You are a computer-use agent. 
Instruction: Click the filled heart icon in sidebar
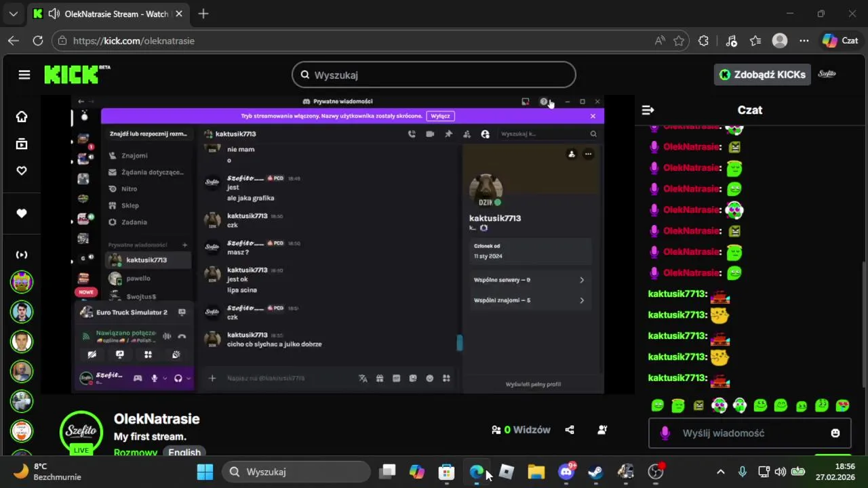(x=22, y=213)
